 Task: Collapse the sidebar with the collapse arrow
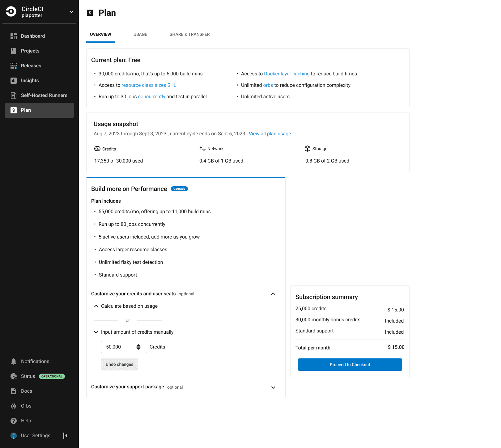65,436
